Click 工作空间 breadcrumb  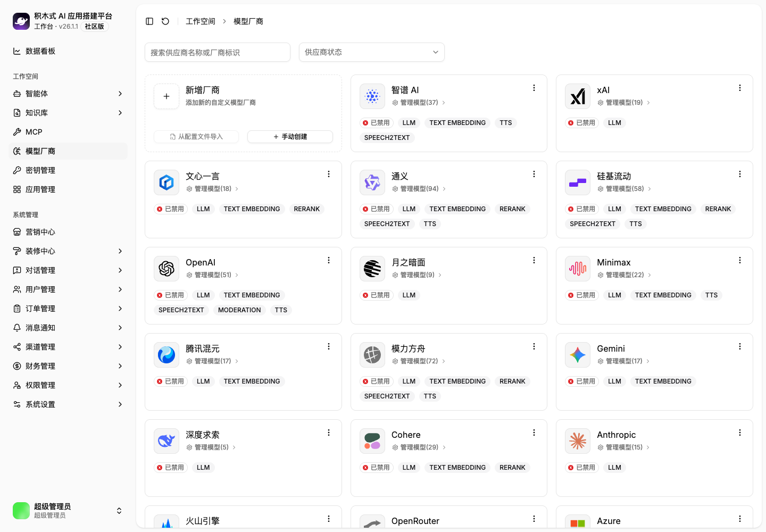201,21
